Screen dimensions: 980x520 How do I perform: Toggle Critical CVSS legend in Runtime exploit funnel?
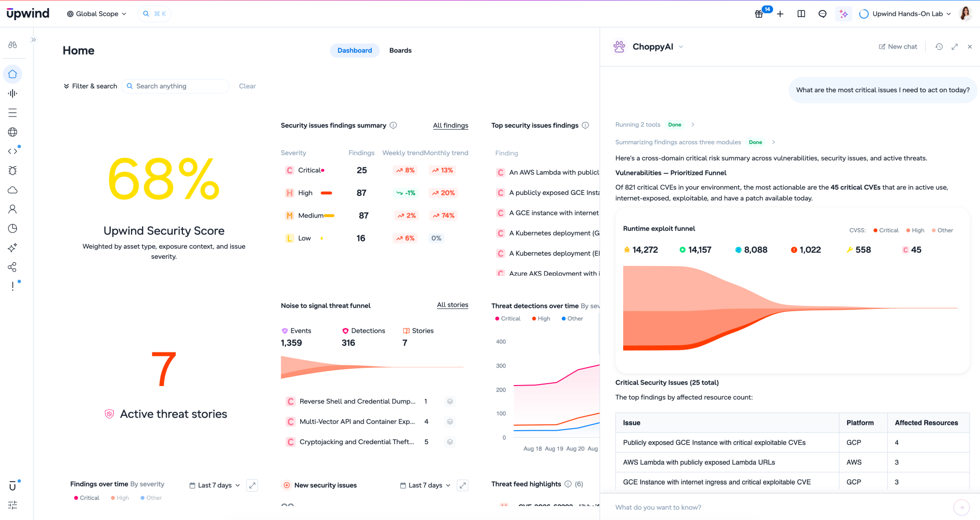click(x=886, y=230)
